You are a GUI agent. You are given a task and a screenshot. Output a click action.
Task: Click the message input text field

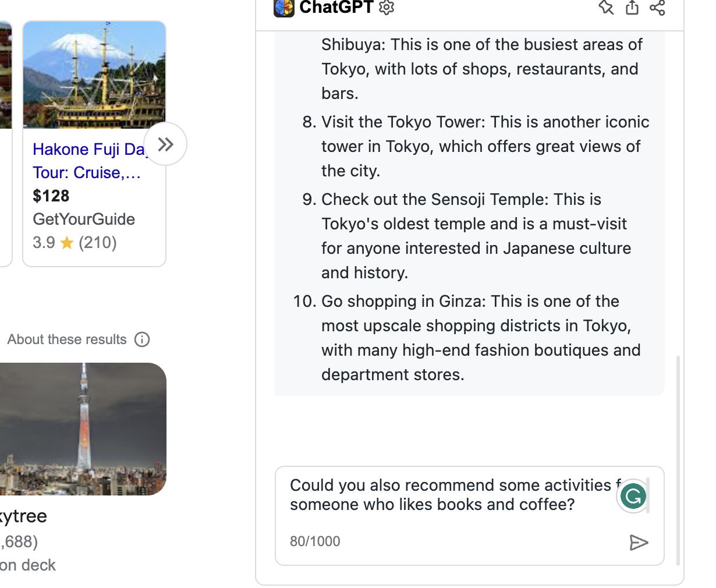(453, 495)
